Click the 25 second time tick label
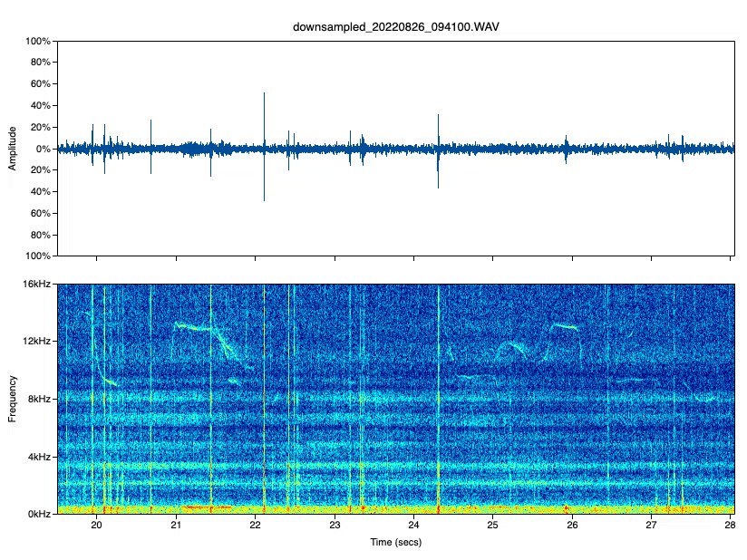The image size is (747, 560). click(492, 525)
